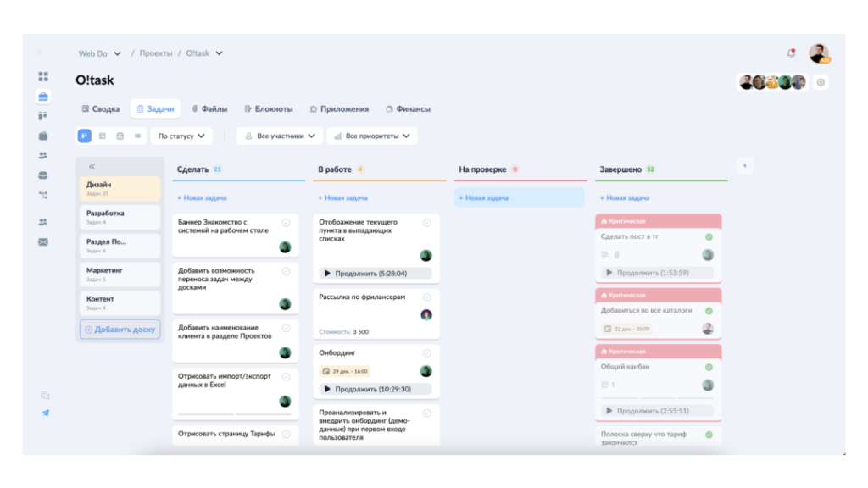
Task: Expand the 'Все участники' filter dropdown
Action: (280, 136)
